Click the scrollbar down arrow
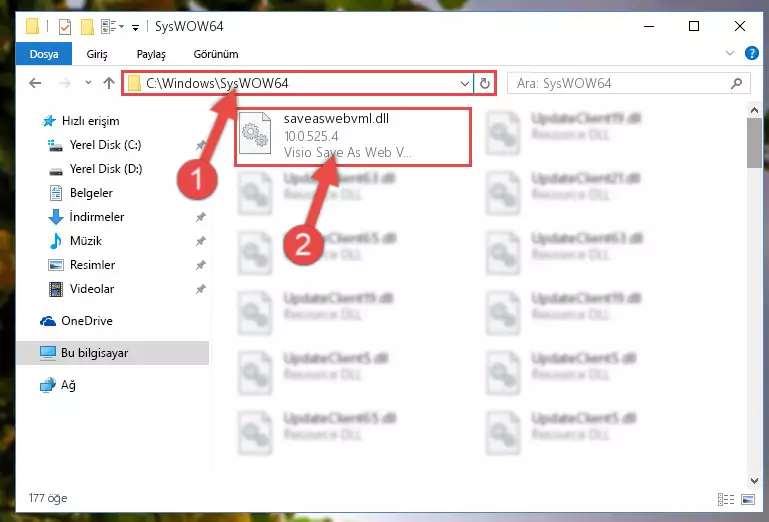This screenshot has width=769, height=522. 754,481
